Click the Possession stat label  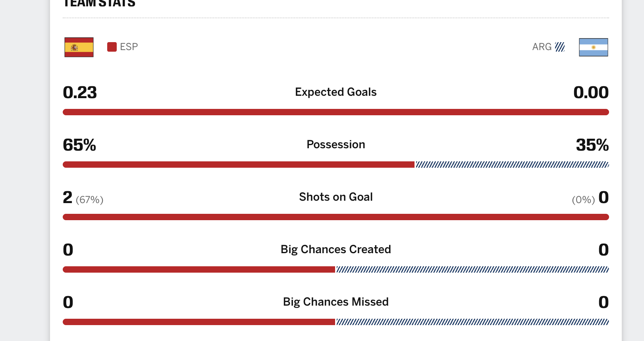coord(336,144)
